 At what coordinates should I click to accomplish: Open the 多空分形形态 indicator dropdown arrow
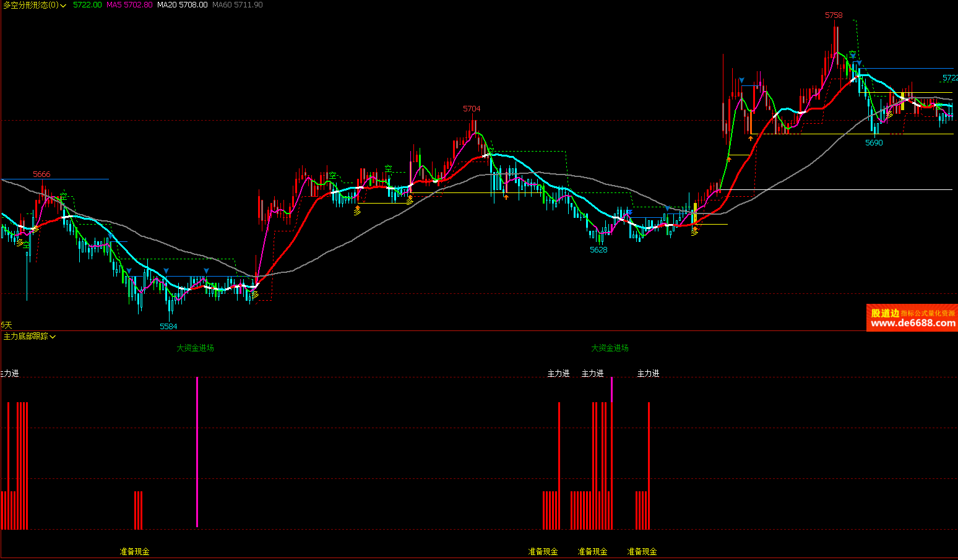64,6
